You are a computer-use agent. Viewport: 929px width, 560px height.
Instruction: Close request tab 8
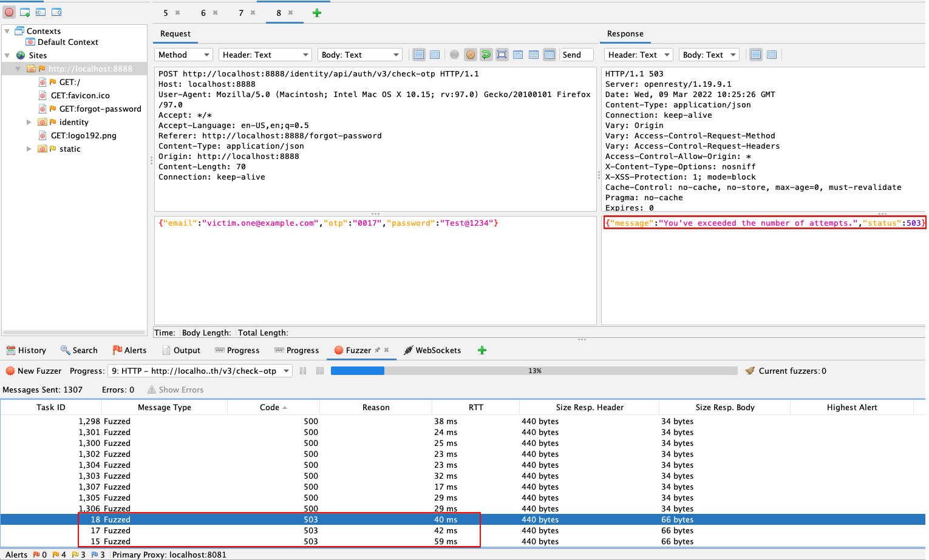click(x=291, y=13)
